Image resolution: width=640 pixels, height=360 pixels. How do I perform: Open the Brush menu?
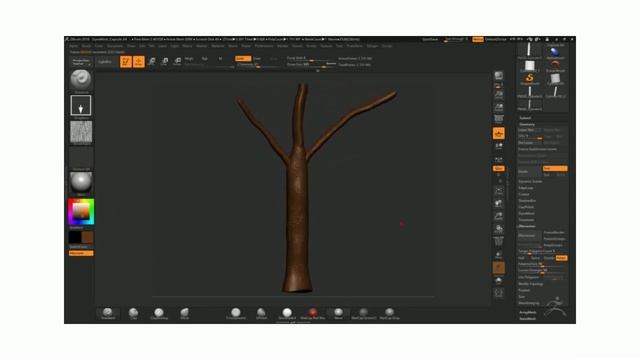coord(87,46)
